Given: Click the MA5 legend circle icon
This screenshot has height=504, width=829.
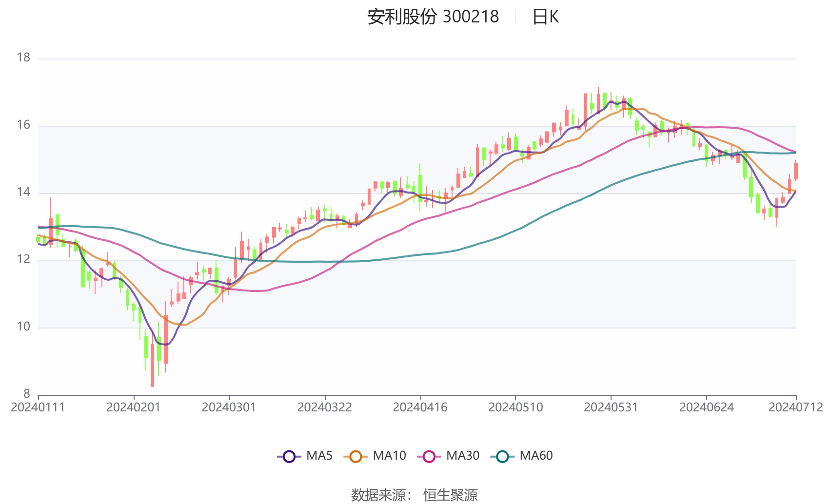Looking at the screenshot, I should point(289,456).
